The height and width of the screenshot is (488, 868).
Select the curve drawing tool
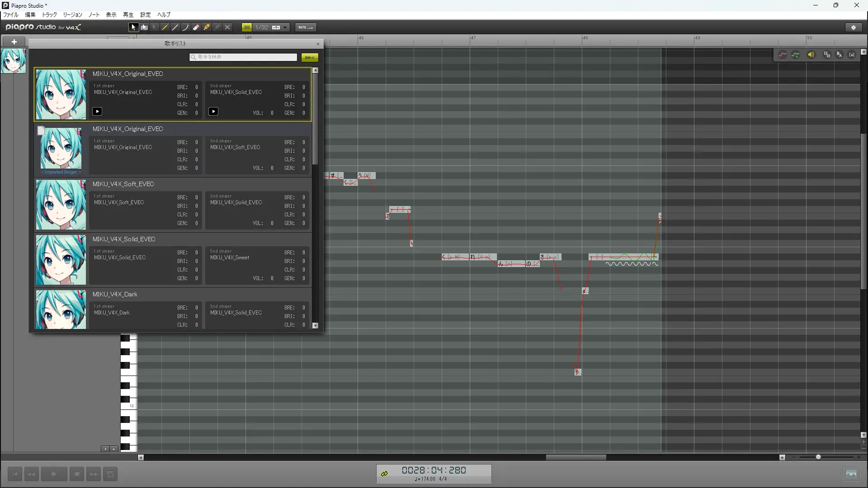185,28
